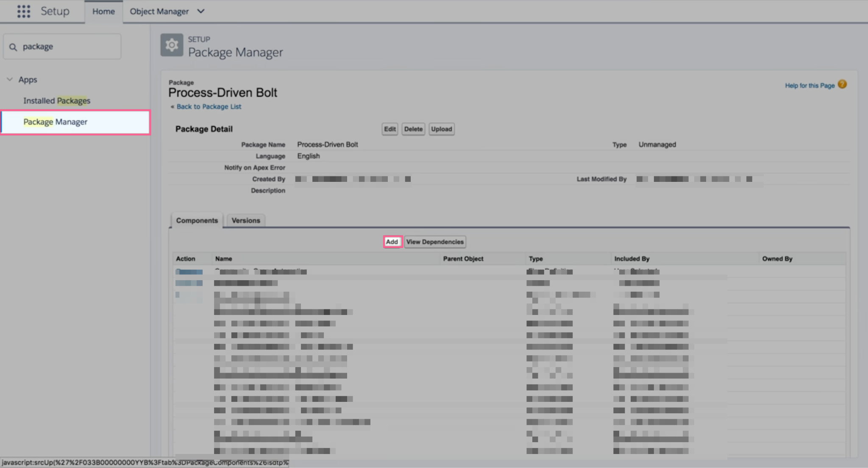868x468 pixels.
Task: Click the Setup label in header
Action: (x=55, y=11)
